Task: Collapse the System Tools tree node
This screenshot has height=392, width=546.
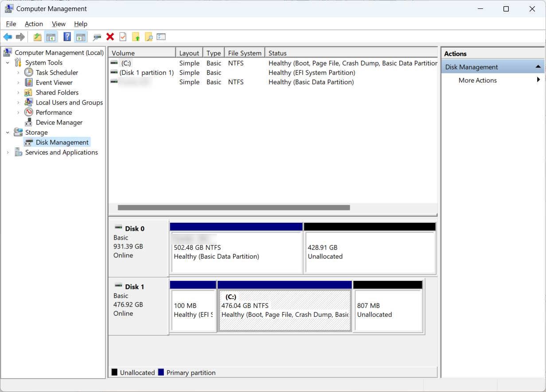Action: [8, 62]
